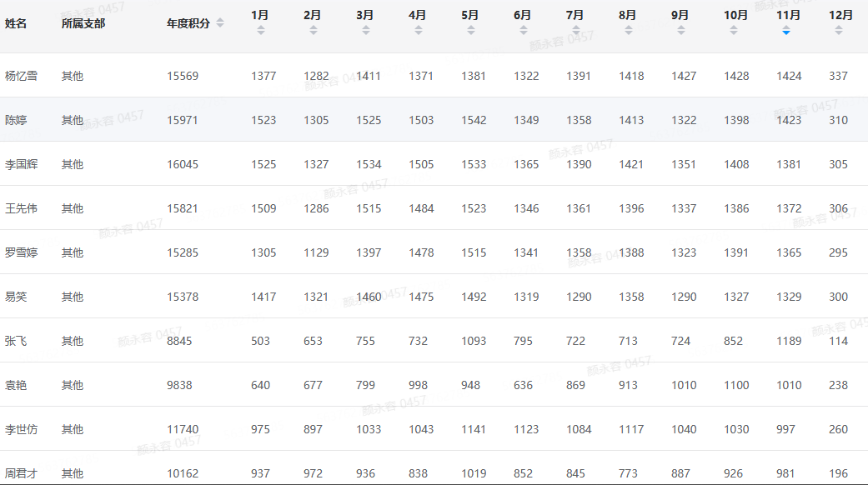
Task: Sort by 2月 using its arrow icon
Action: 314,31
